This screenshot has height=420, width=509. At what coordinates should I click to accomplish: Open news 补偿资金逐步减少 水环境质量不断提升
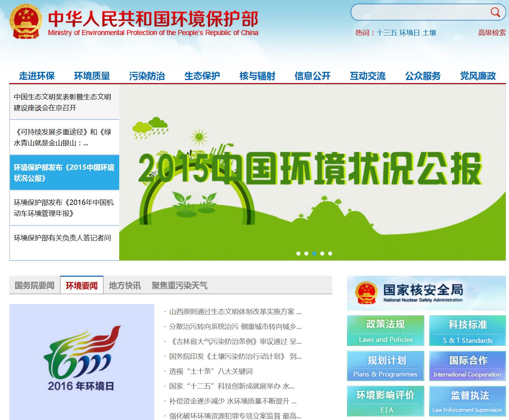[233, 401]
